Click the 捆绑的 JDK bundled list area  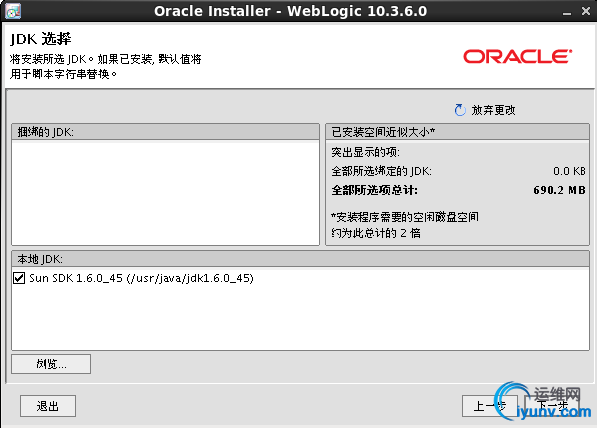tap(165, 193)
